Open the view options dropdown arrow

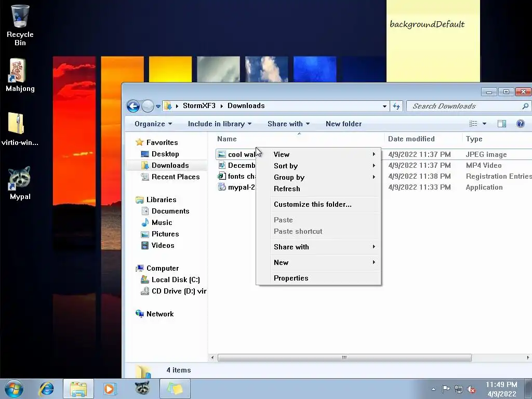click(485, 124)
